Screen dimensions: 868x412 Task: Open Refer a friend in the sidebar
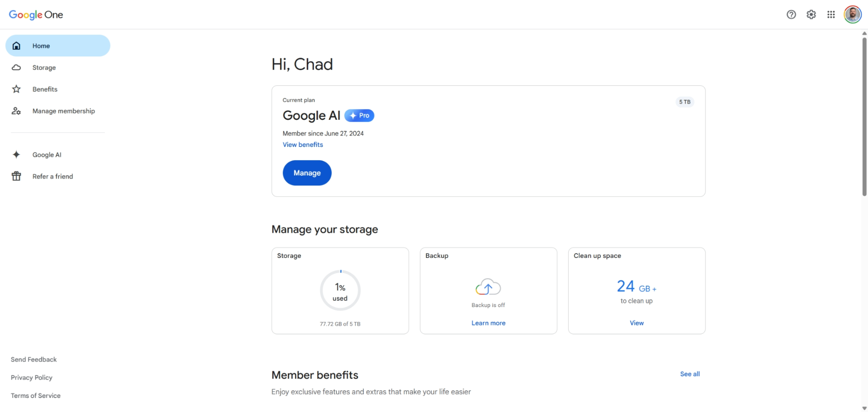tap(58, 176)
